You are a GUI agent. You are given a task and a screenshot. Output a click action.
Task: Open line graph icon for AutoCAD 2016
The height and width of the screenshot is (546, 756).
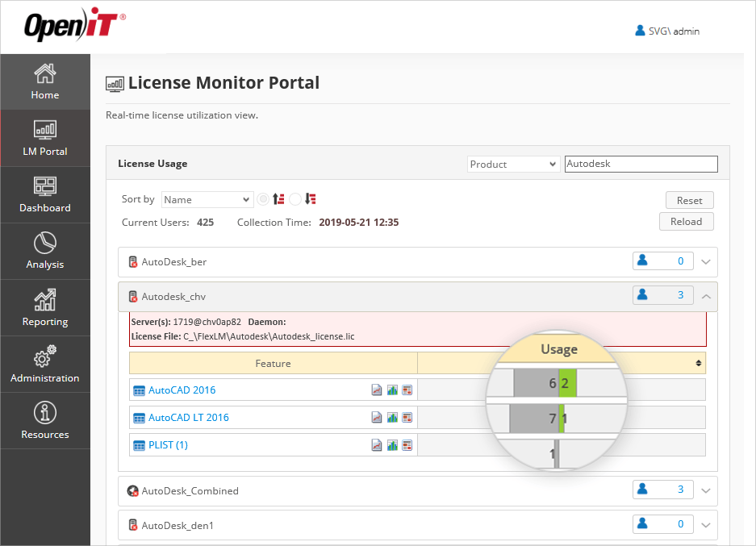point(377,390)
